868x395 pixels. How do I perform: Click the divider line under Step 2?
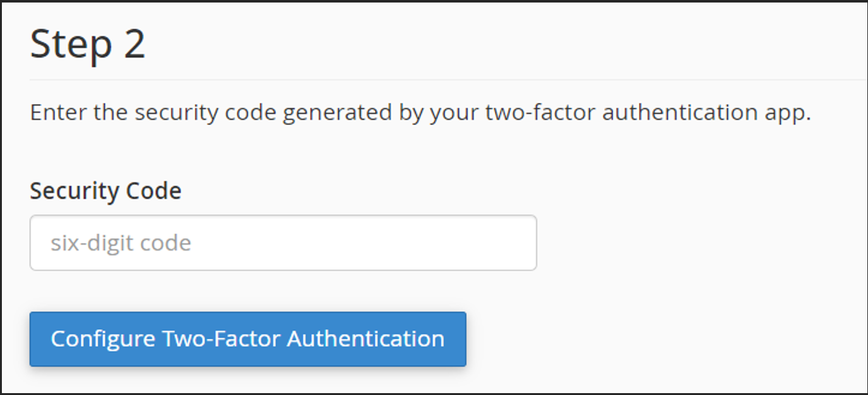449,80
